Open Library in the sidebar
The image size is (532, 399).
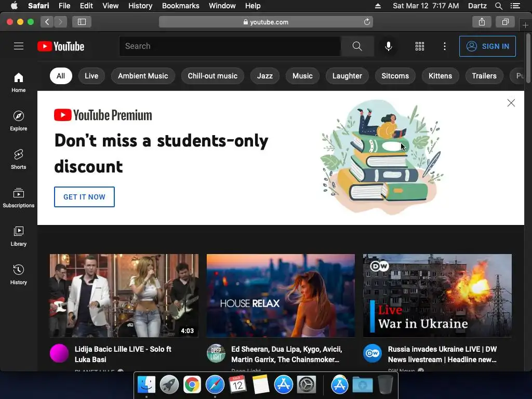click(19, 236)
